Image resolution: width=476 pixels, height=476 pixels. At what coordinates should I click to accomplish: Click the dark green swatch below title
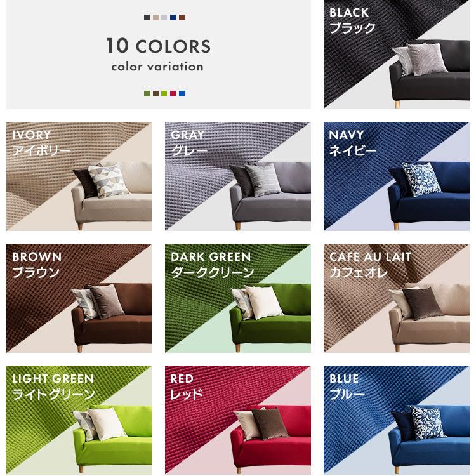[147, 93]
